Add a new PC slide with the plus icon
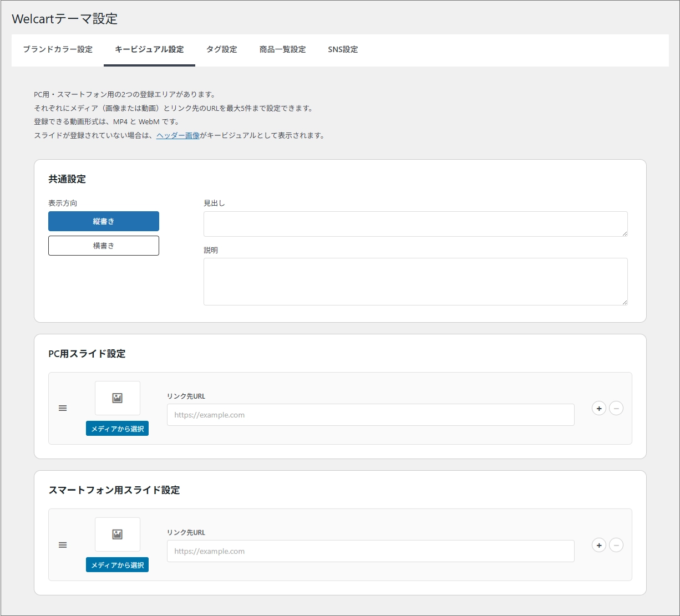 coord(599,408)
